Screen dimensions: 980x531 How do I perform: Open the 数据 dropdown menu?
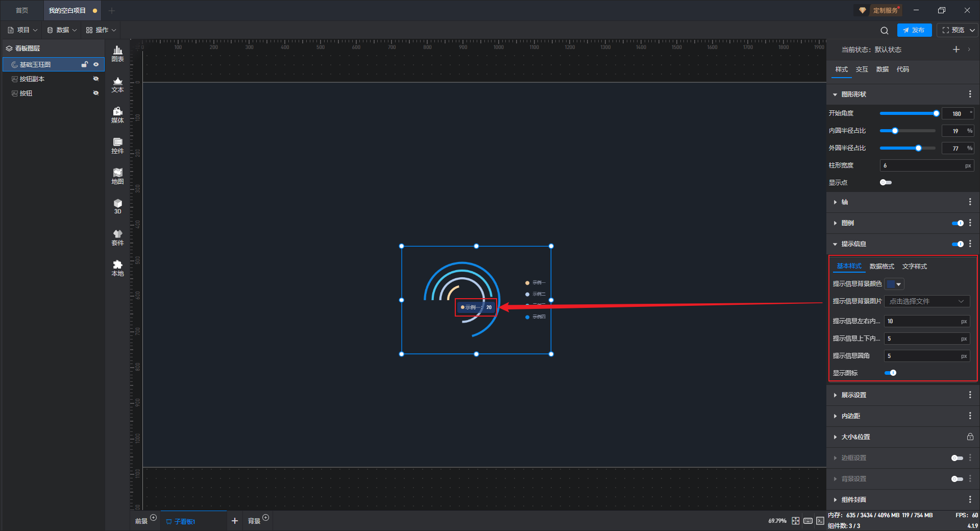(62, 30)
